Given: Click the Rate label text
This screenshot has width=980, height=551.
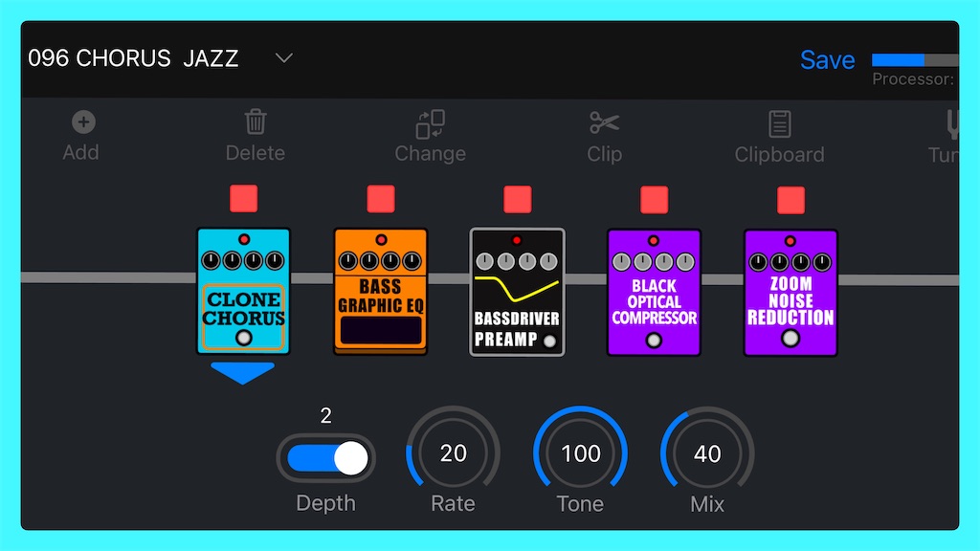Looking at the screenshot, I should [x=453, y=503].
